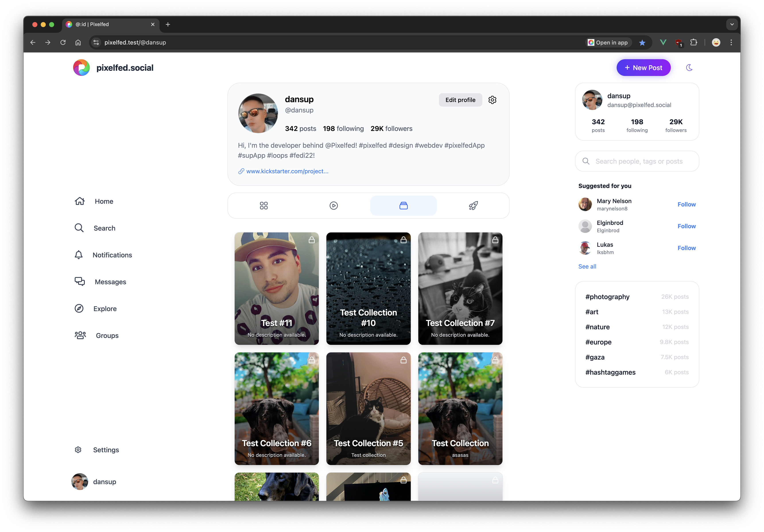Viewport: 764px width, 532px height.
Task: Click the dansup account at sidebar bottom
Action: point(94,482)
